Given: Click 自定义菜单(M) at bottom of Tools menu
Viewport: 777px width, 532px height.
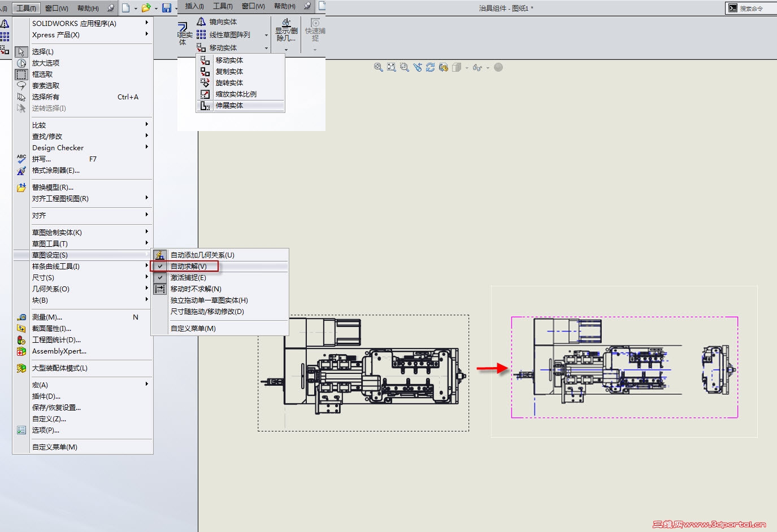Looking at the screenshot, I should [55, 447].
